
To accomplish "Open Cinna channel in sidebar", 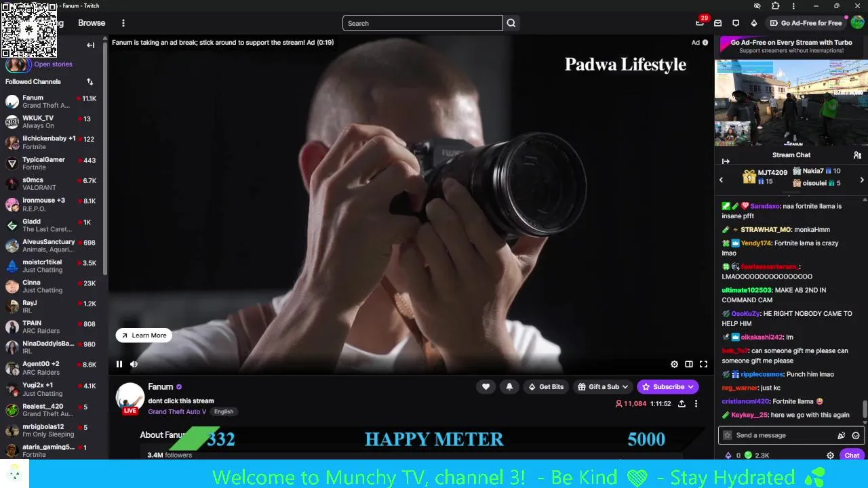I will pyautogui.click(x=52, y=286).
